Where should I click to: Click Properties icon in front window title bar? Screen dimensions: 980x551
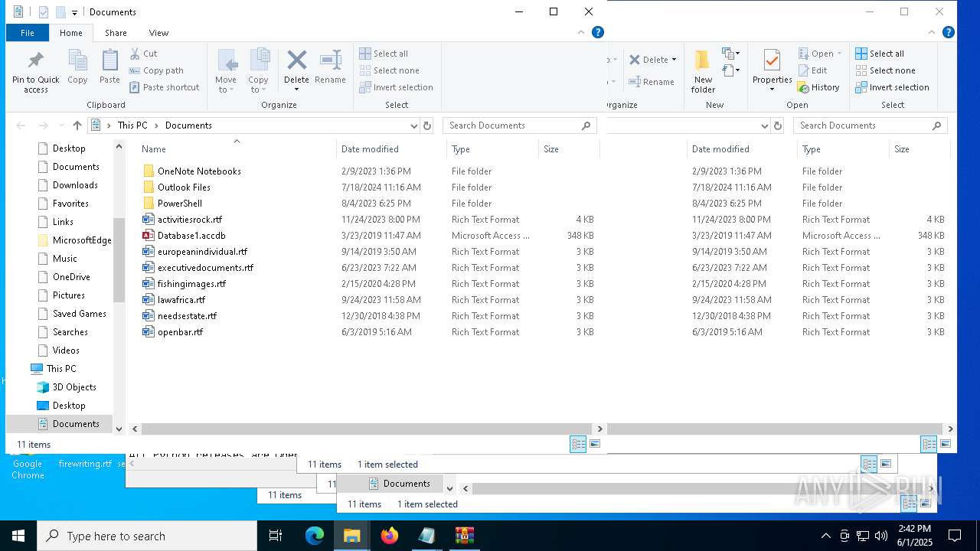[x=44, y=12]
